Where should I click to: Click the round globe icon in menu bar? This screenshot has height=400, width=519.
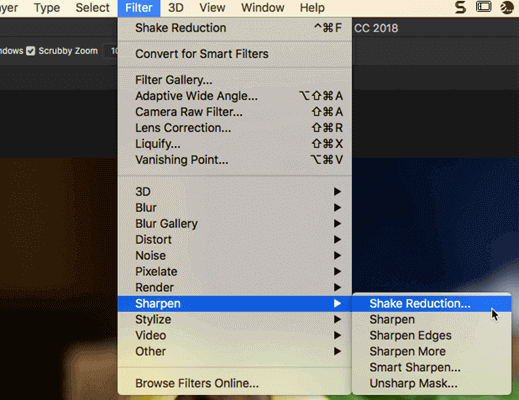click(506, 7)
